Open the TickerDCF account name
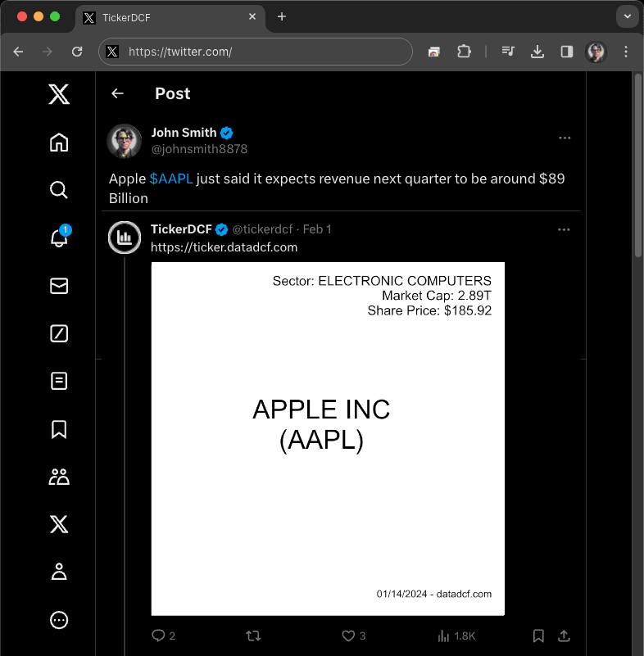The image size is (644, 656). pyautogui.click(x=181, y=229)
